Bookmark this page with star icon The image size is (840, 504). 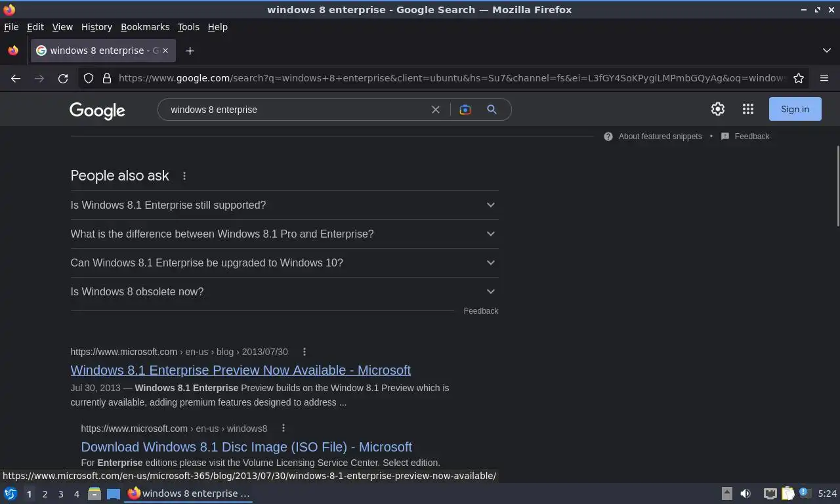click(799, 78)
